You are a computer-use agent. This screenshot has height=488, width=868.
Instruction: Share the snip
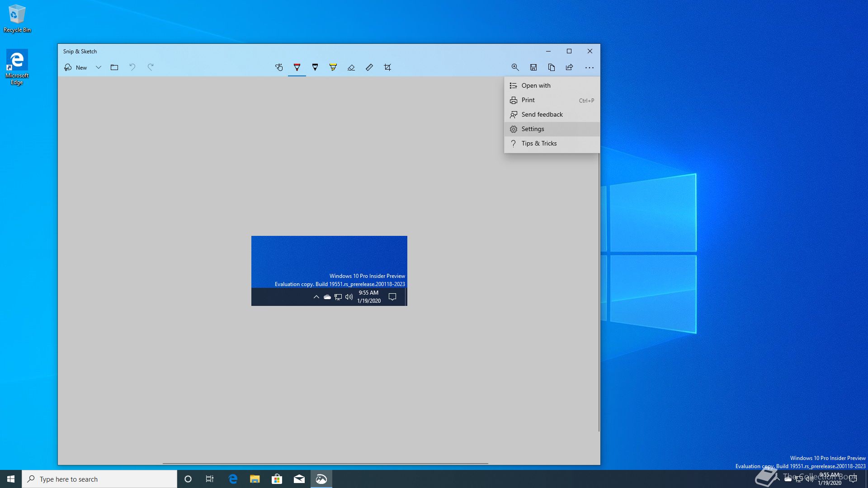click(x=570, y=67)
